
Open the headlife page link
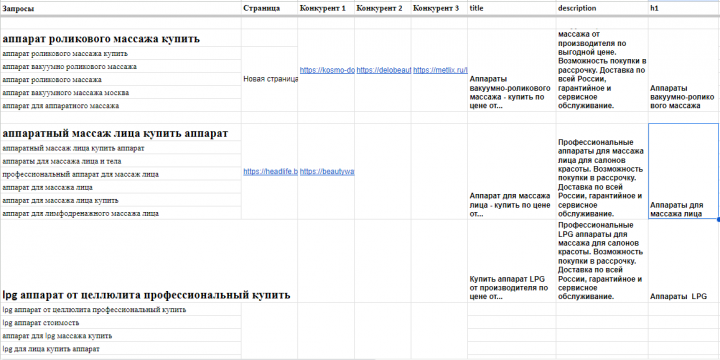(270, 171)
